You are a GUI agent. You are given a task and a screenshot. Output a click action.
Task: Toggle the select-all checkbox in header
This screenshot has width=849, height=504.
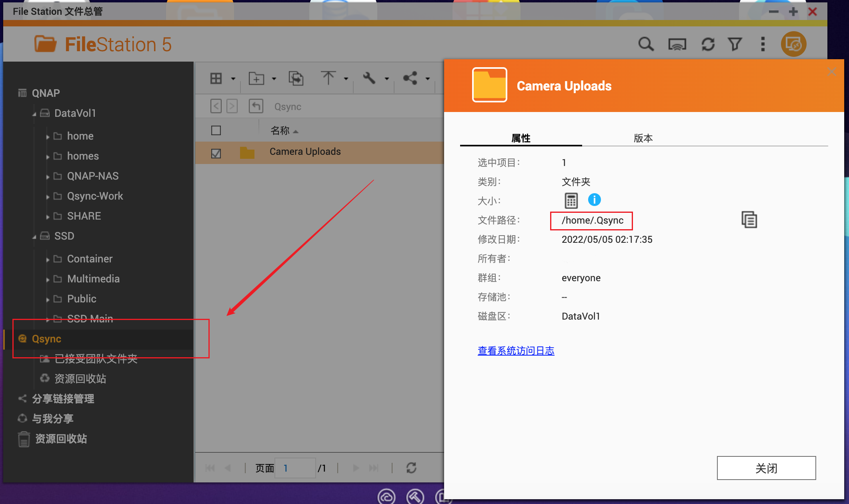coord(216,130)
